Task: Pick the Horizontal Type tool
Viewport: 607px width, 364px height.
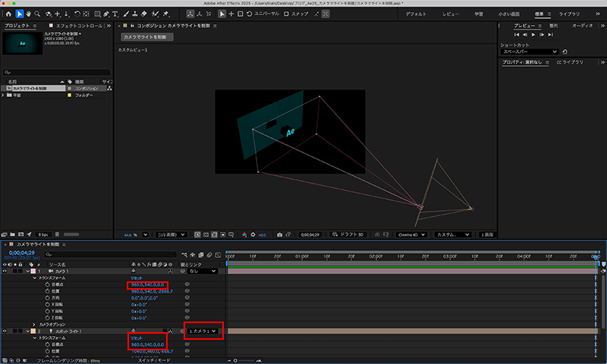Action: [115, 14]
